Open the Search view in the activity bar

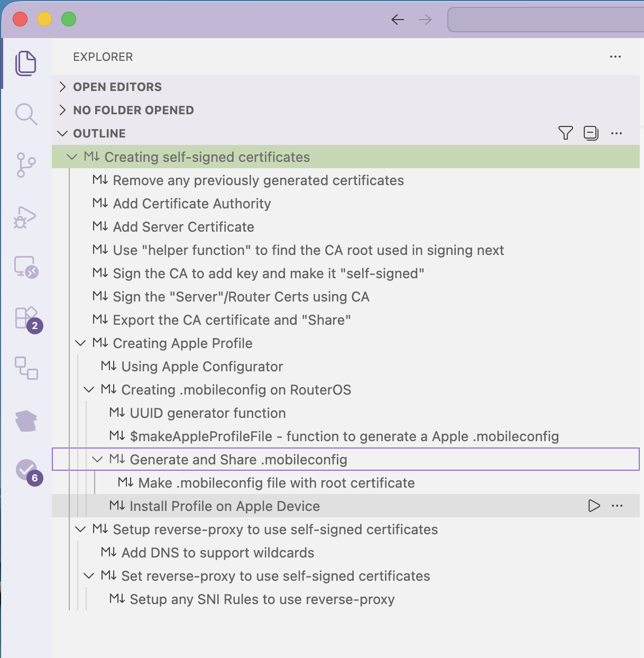click(26, 114)
